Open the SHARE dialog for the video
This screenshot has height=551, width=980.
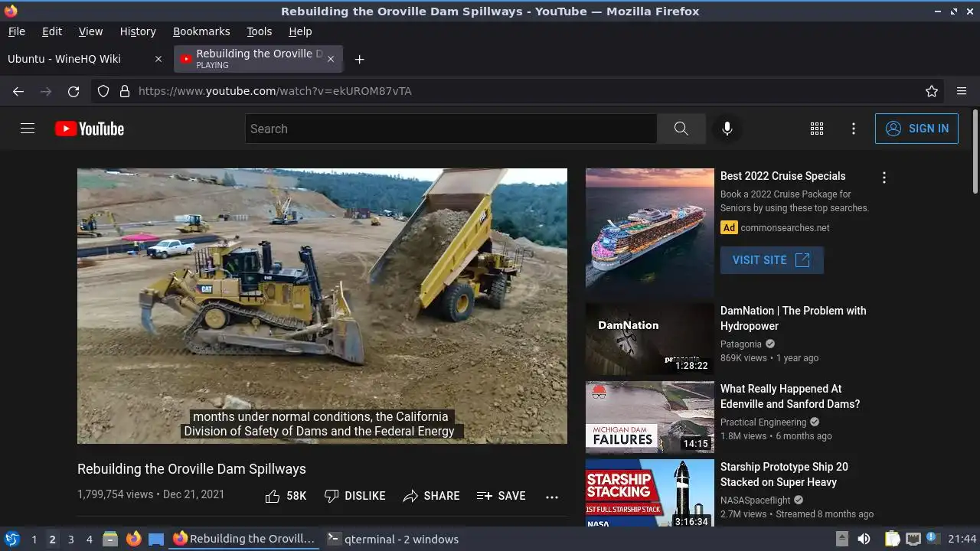click(x=431, y=496)
